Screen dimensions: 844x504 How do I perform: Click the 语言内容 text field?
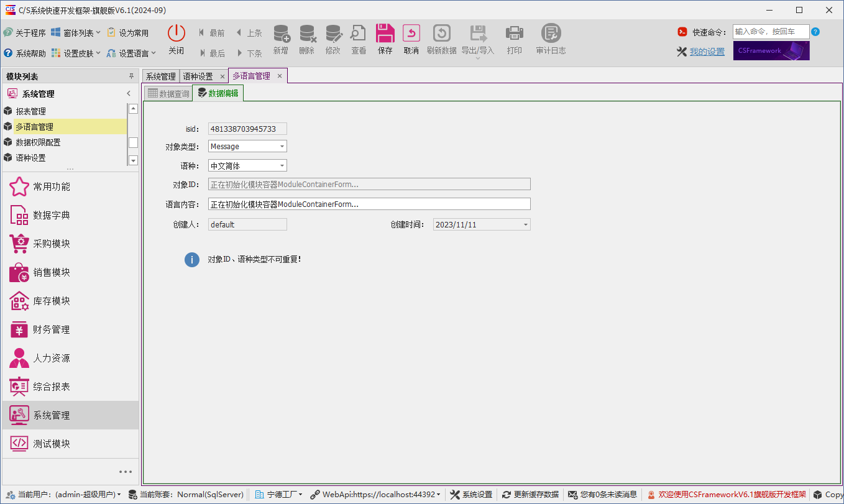tap(369, 204)
